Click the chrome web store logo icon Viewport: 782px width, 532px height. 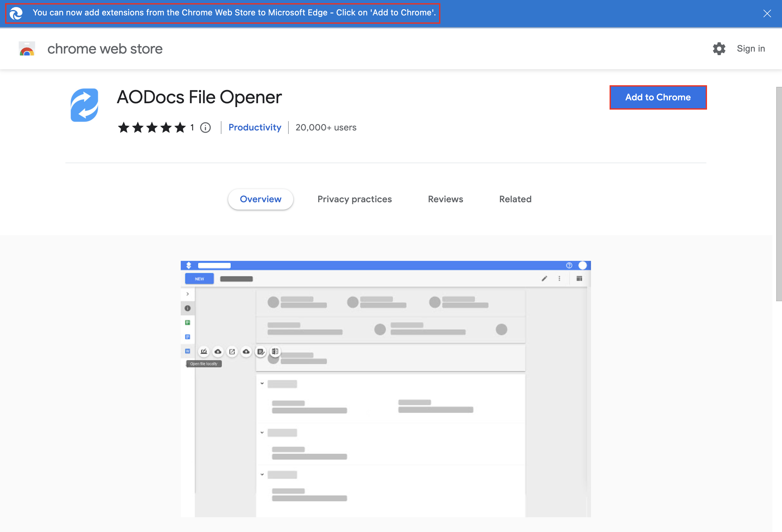[27, 49]
